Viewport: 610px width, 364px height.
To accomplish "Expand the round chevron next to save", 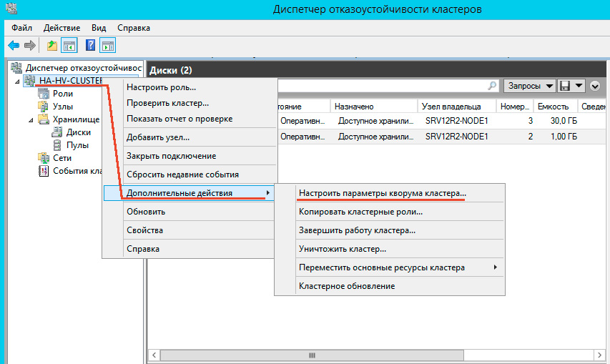I will pos(595,86).
